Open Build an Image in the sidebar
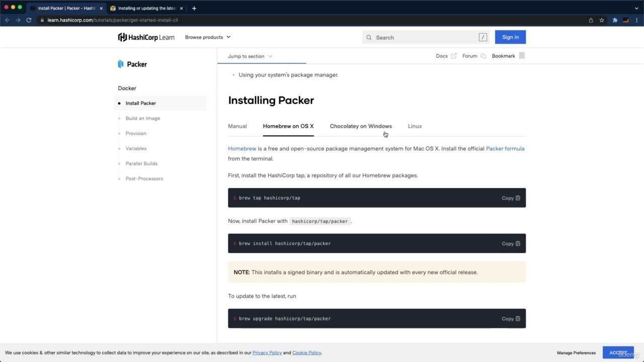The width and height of the screenshot is (644, 362). 143,118
